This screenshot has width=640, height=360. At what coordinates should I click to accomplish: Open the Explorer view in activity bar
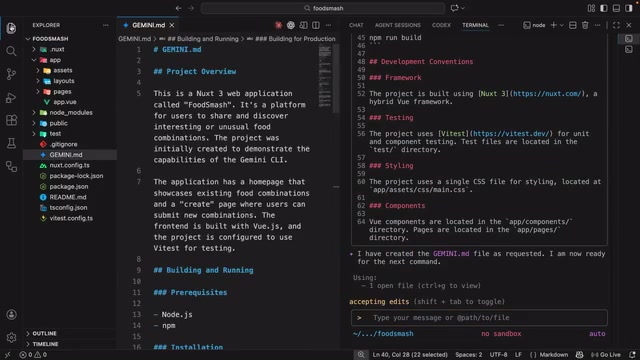coord(11,28)
